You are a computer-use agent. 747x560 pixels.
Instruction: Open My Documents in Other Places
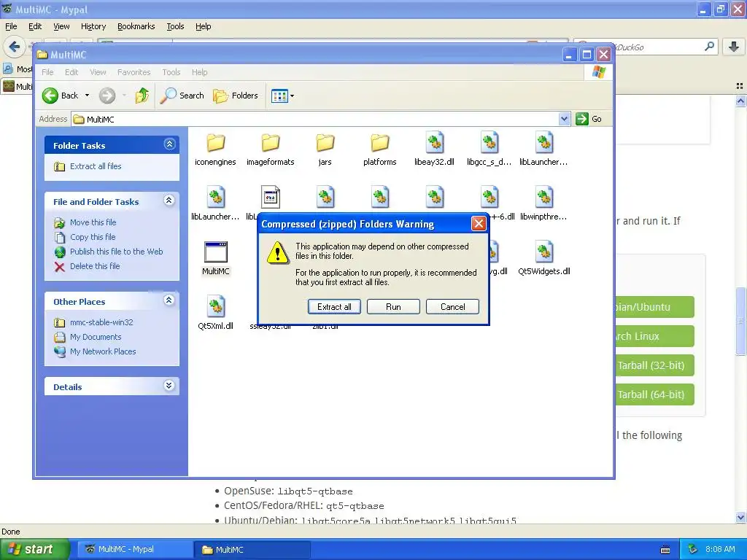click(x=96, y=337)
